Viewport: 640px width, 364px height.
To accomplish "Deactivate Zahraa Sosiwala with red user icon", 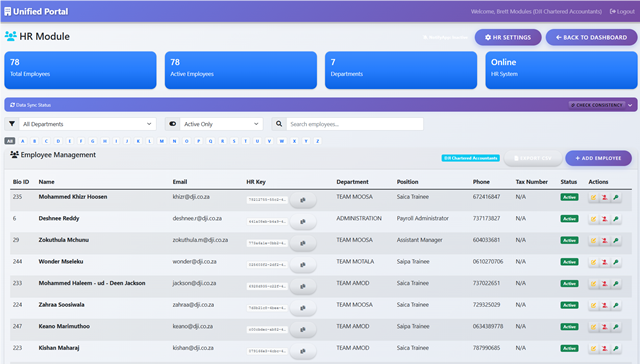I will pos(604,305).
